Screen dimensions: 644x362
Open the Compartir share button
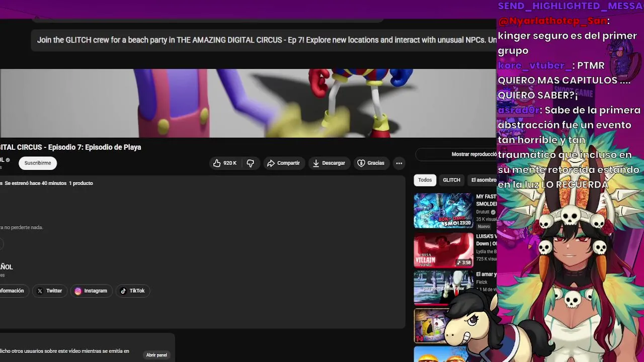[x=283, y=163]
